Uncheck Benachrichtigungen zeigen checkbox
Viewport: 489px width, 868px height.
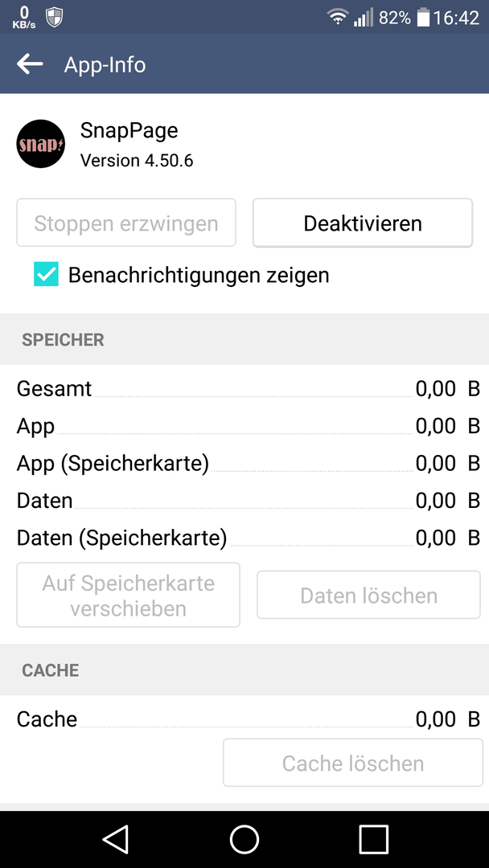tap(46, 275)
